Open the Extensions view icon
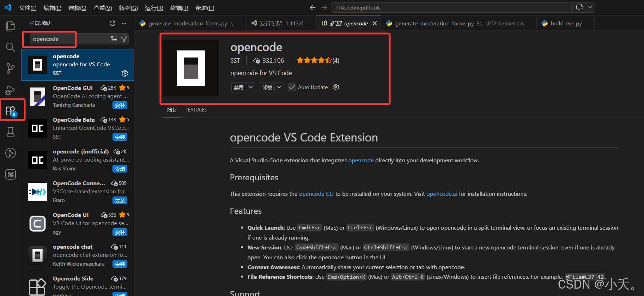The image size is (644, 296). [x=11, y=111]
